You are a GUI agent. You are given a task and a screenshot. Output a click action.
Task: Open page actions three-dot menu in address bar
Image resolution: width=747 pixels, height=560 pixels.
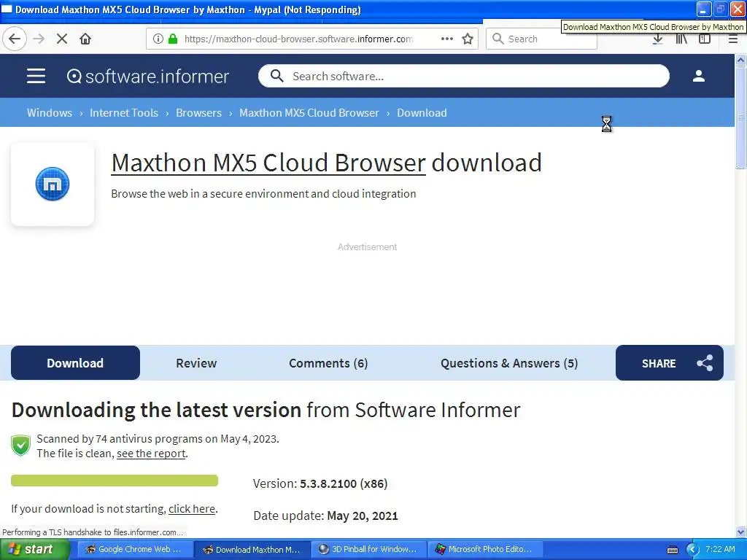click(x=447, y=39)
